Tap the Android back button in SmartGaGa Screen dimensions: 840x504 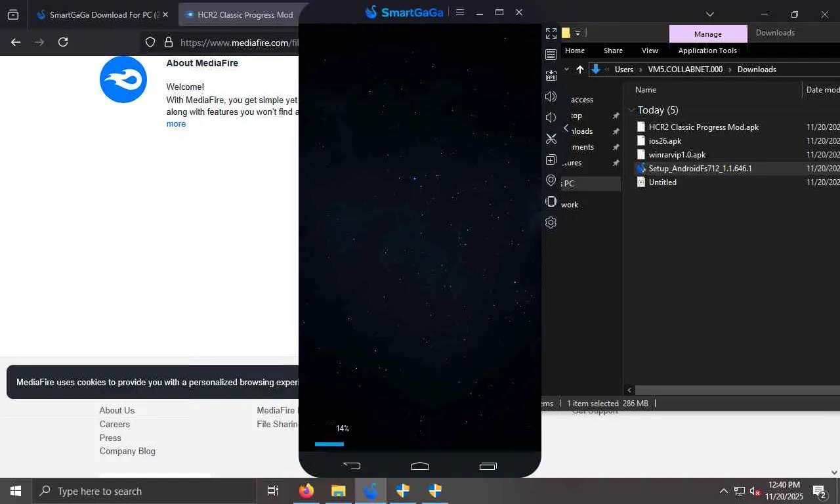point(352,466)
